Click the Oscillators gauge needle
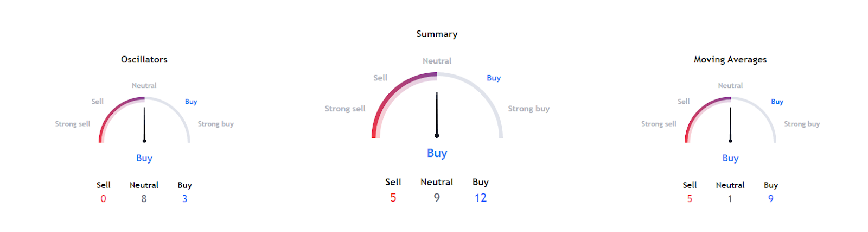The width and height of the screenshot is (868, 232). (144, 124)
